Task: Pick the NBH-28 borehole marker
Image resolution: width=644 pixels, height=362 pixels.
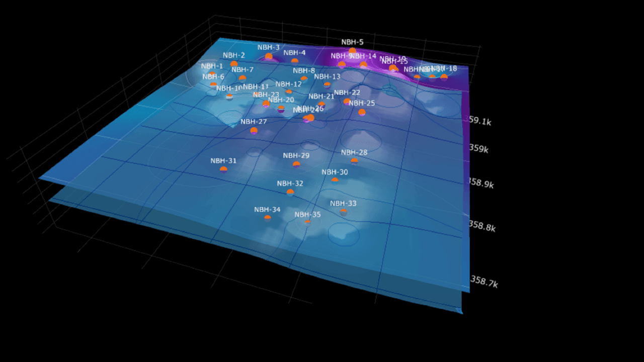Action: pos(354,161)
